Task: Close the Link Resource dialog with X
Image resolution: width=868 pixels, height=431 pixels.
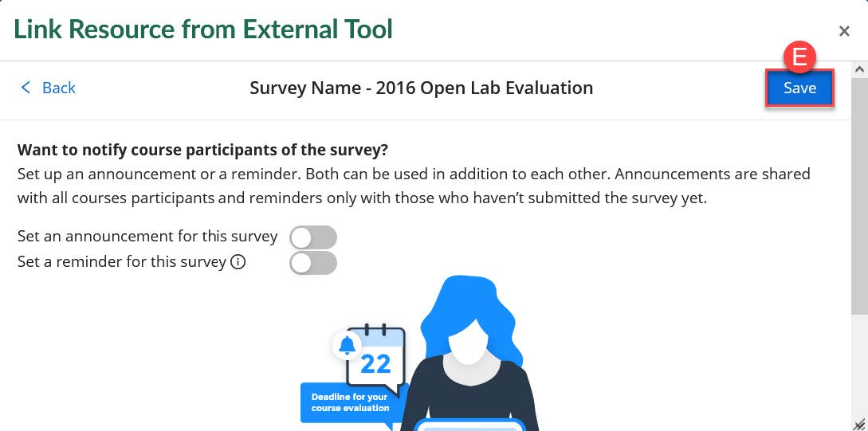Action: (x=844, y=31)
